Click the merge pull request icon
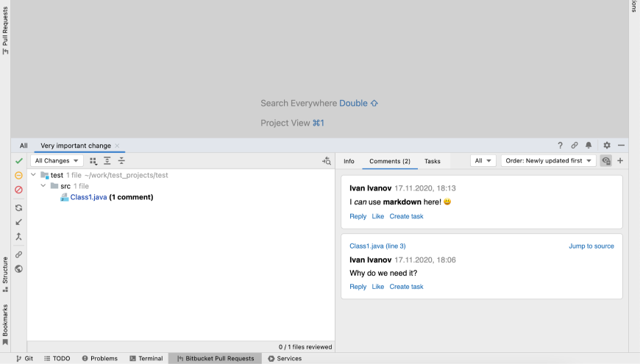The image size is (640, 364). click(19, 237)
